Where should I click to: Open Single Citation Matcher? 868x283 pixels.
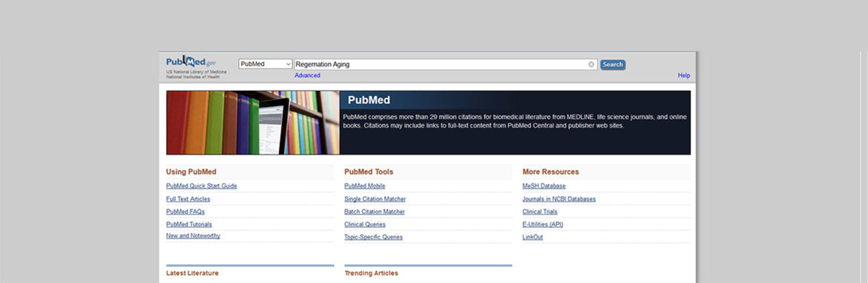pyautogui.click(x=375, y=199)
